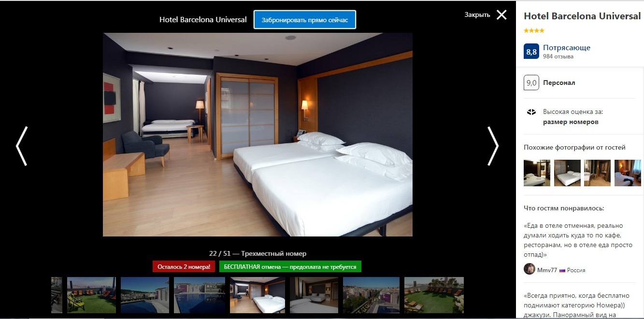Open the second similar guest photo with white bed

click(567, 173)
